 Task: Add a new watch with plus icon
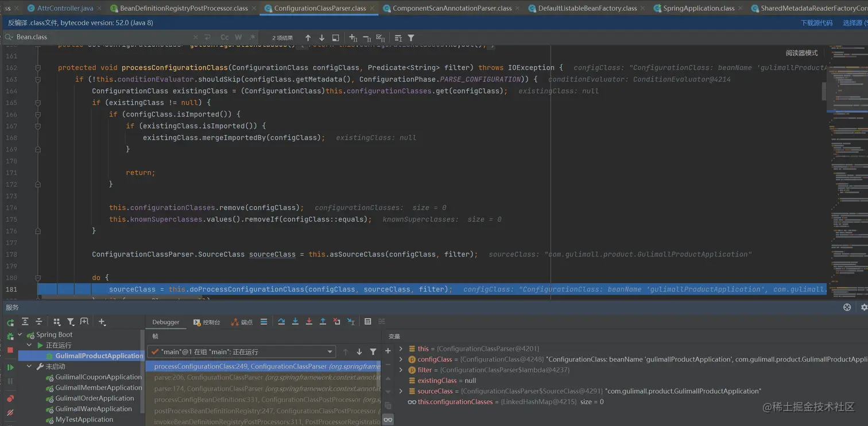(x=388, y=351)
